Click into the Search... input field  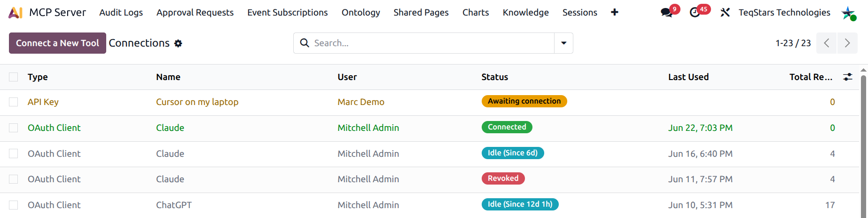(432, 43)
